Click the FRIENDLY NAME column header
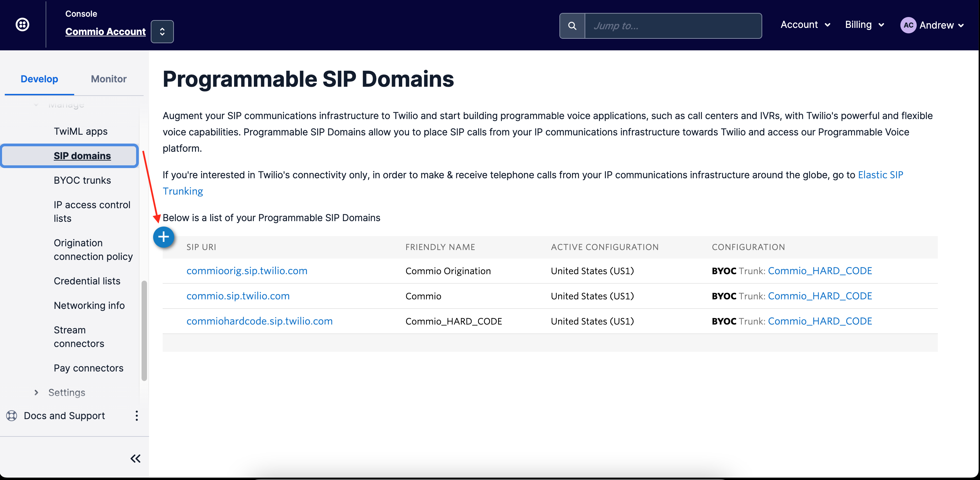980x480 pixels. 440,247
